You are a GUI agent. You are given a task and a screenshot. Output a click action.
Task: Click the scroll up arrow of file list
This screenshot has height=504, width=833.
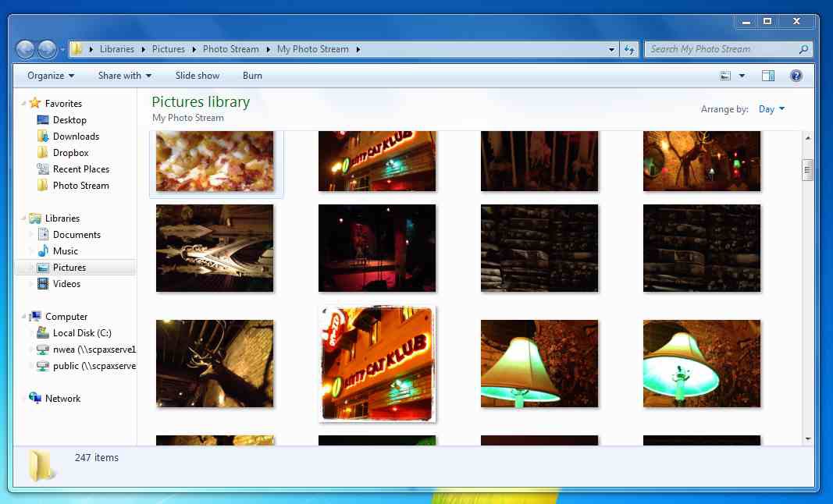(807, 137)
